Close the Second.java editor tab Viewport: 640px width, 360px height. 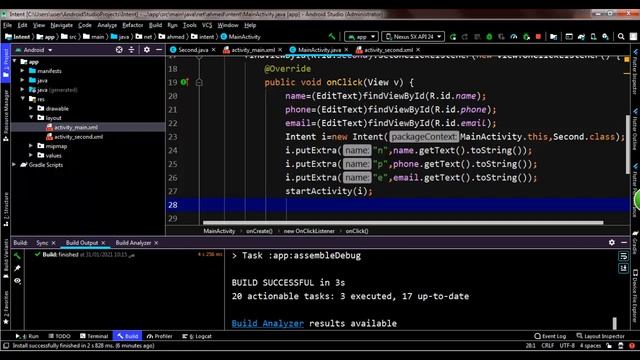(x=213, y=50)
